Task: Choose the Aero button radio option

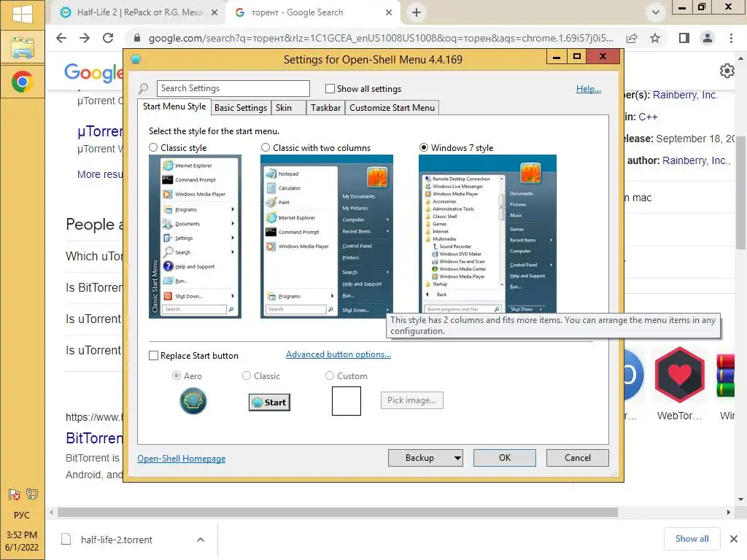Action: click(177, 376)
